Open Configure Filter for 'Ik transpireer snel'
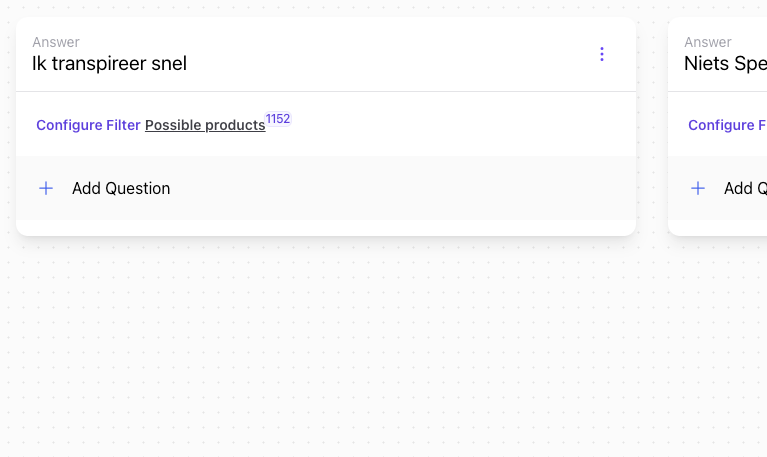The height and width of the screenshot is (457, 767). coord(88,125)
